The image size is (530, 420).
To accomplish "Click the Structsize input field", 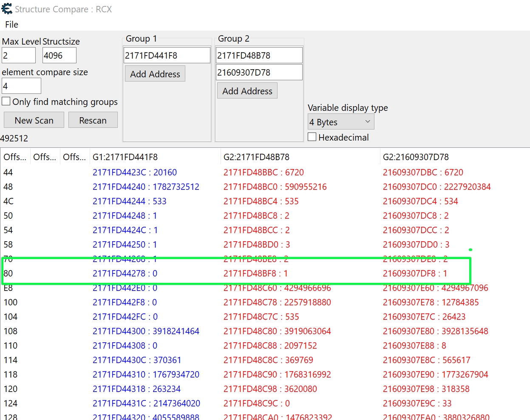I will (x=60, y=56).
